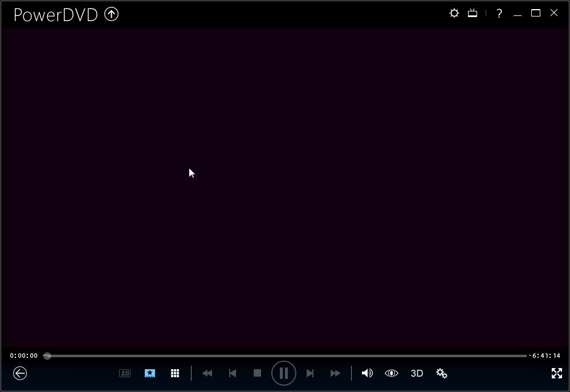Screen dimensions: 570x392
Task: Minimize the PowerDVD window
Action: pos(518,15)
